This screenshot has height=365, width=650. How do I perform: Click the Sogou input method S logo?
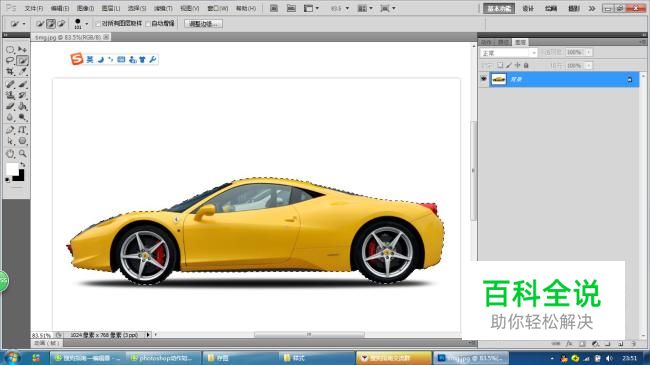(x=77, y=59)
